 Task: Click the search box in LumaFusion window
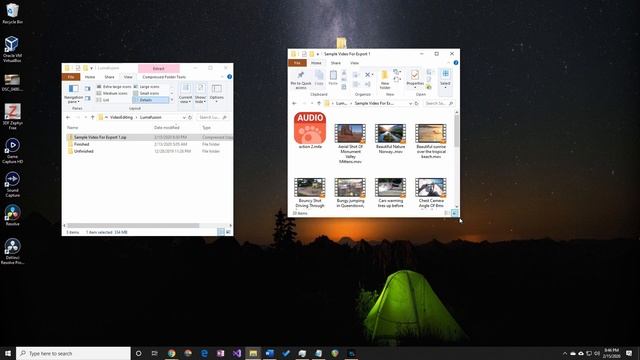212,117
